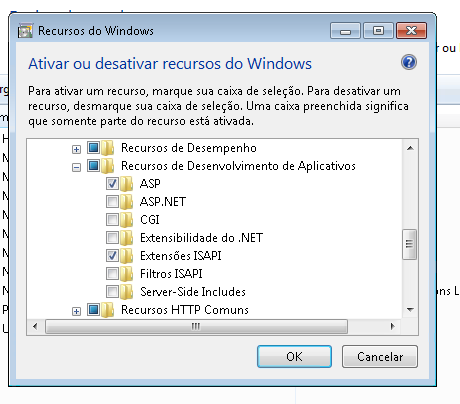Viewport: 460px width, 404px height.
Task: Select the ASP folder icon
Action: [x=127, y=184]
